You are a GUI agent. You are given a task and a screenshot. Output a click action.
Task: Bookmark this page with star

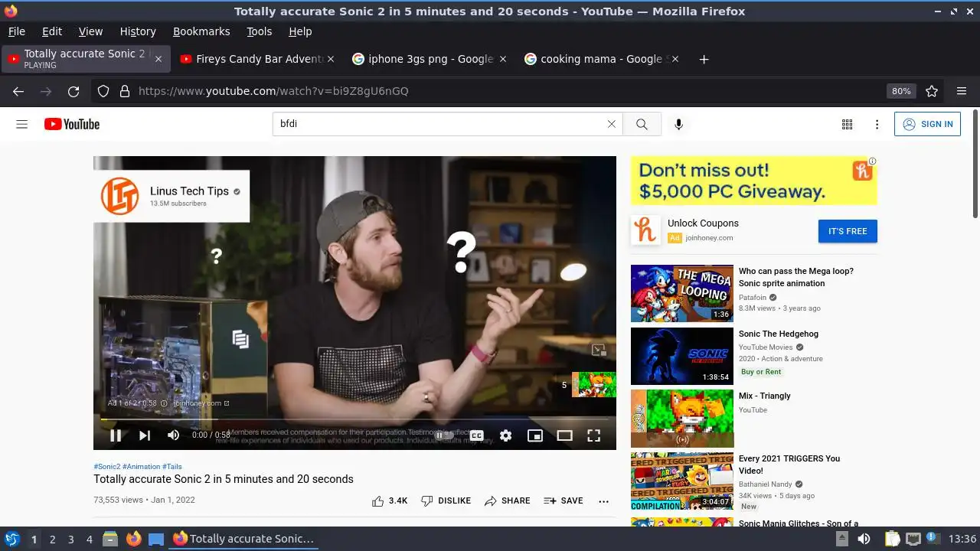932,91
